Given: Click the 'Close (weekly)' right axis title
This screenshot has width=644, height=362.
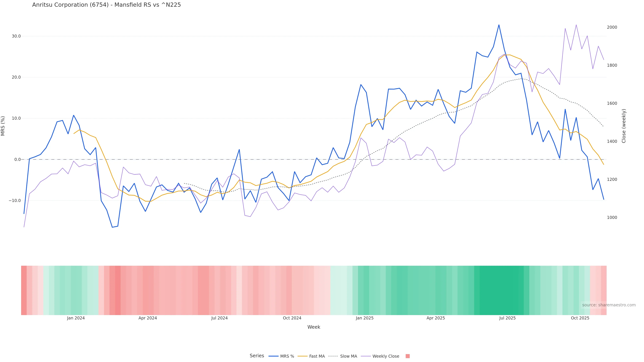Looking at the screenshot, I should coord(624,126).
